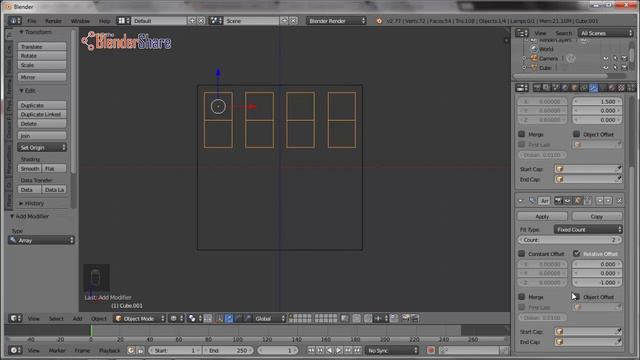Toggle the Array modifier render visibility camera icon
The height and width of the screenshot is (360, 640).
coord(558,200)
